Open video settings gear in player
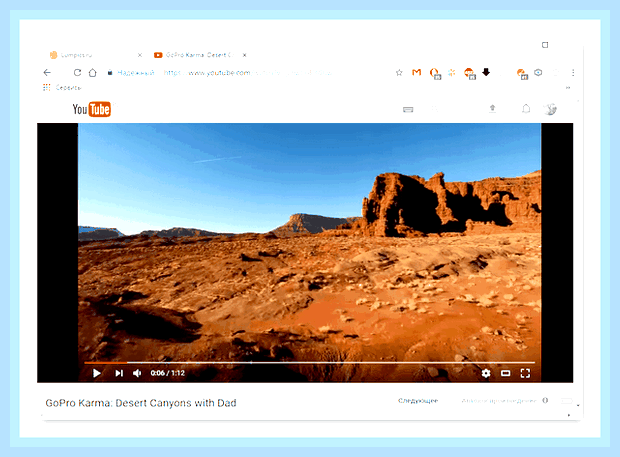 point(486,373)
